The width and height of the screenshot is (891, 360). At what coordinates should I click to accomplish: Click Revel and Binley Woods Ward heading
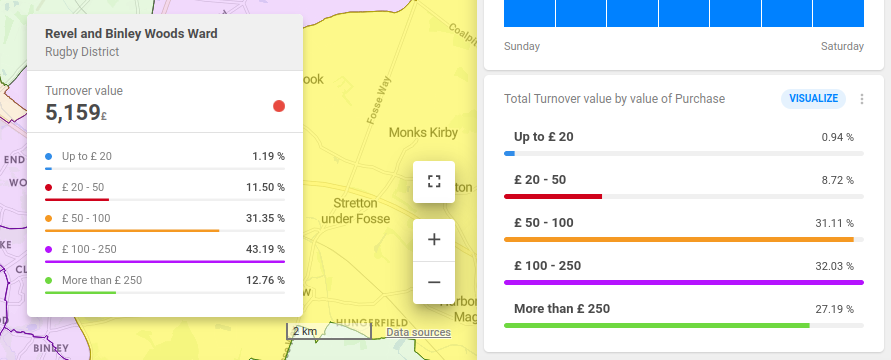131,34
